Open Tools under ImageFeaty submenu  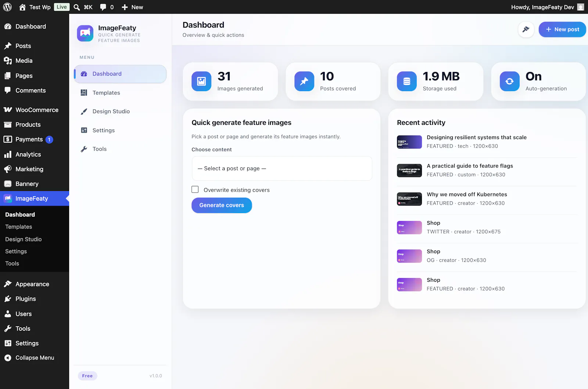tap(12, 264)
